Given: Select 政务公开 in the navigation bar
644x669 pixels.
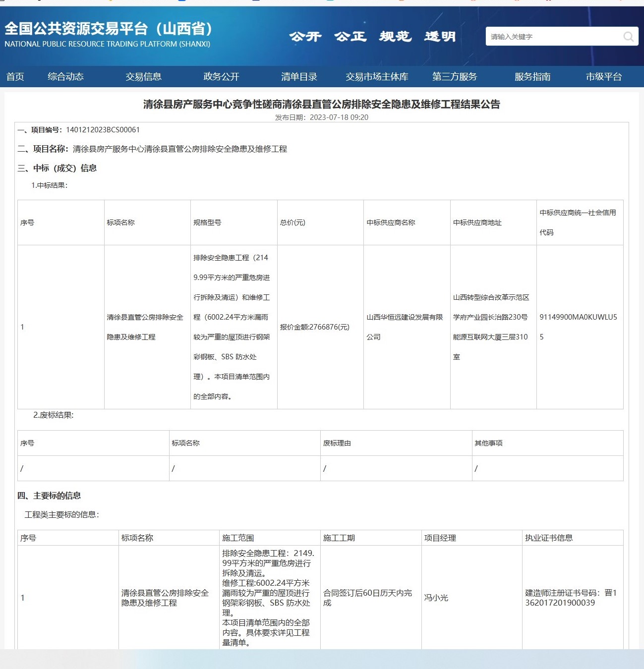Looking at the screenshot, I should 221,77.
